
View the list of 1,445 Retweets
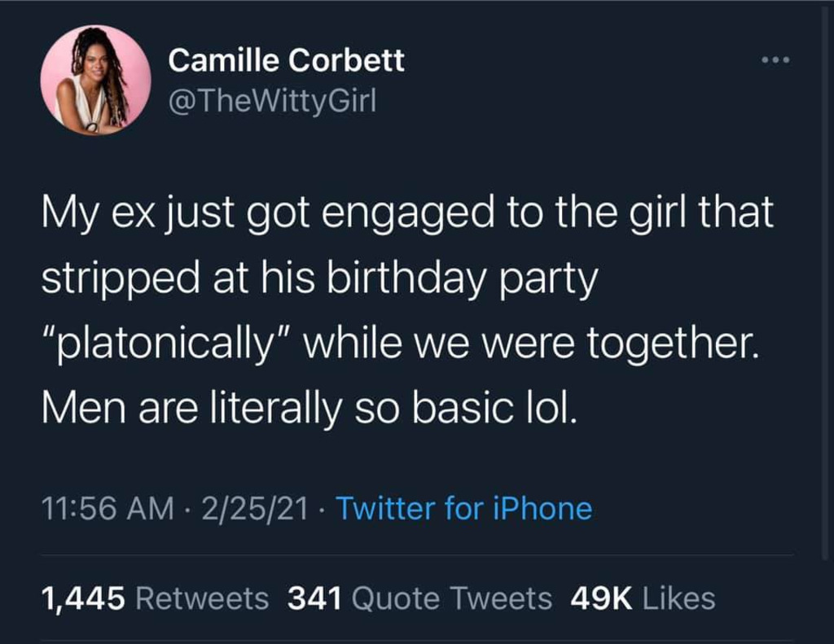[x=154, y=598]
